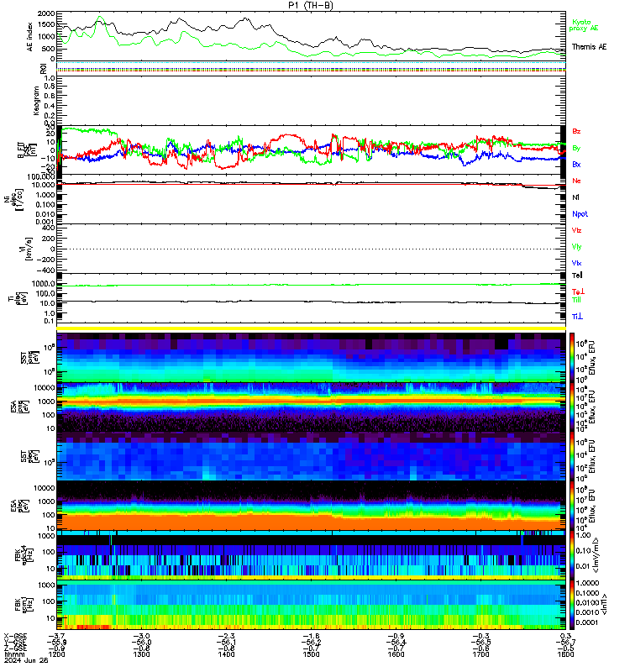Click the black Ni density legend label
Image resolution: width=630 pixels, height=672 pixels.
pos(575,197)
